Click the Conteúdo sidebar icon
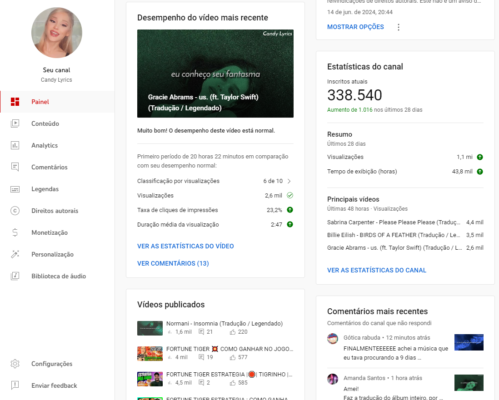The width and height of the screenshot is (499, 400). (15, 123)
